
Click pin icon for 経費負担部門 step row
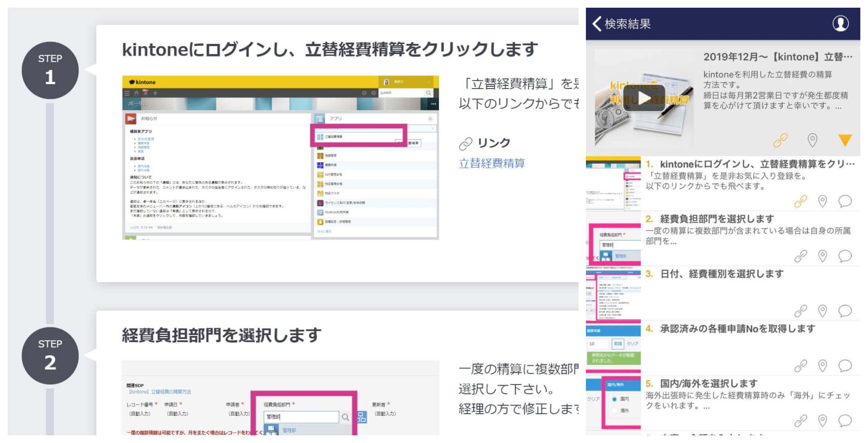[x=822, y=256]
